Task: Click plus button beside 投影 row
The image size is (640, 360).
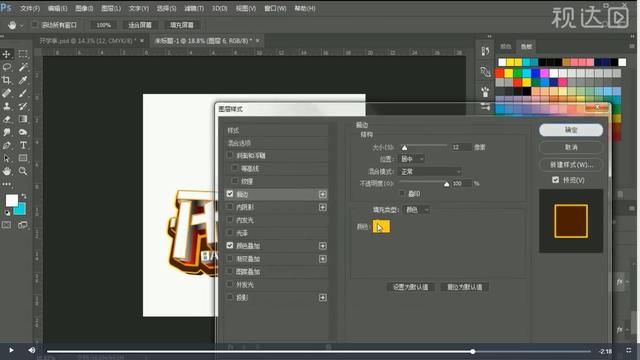Action: [x=322, y=298]
